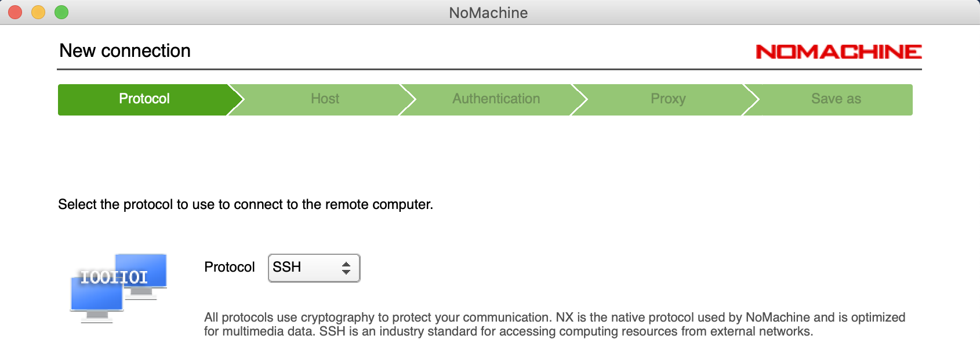The width and height of the screenshot is (980, 339).
Task: Switch to the Proxy step
Action: (668, 99)
